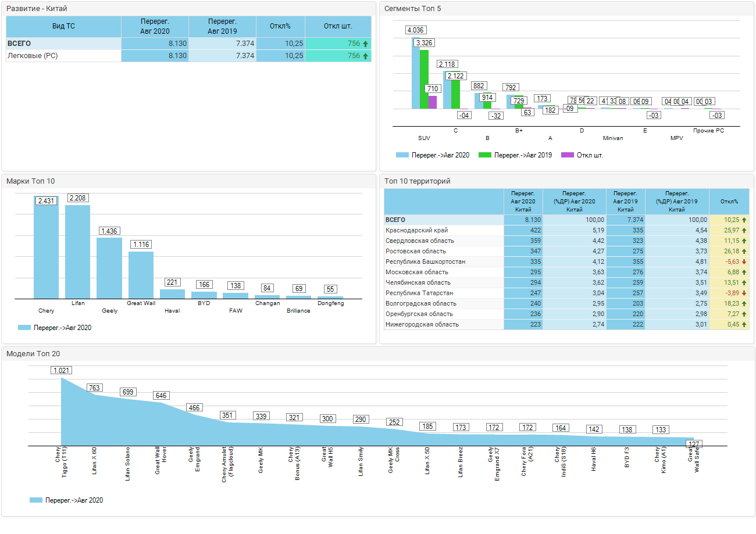Click green arrow in Краснодарский край row

tap(744, 231)
